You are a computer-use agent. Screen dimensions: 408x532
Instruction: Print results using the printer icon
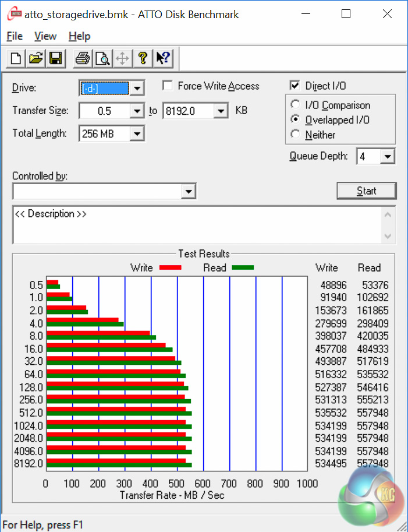coord(82,58)
